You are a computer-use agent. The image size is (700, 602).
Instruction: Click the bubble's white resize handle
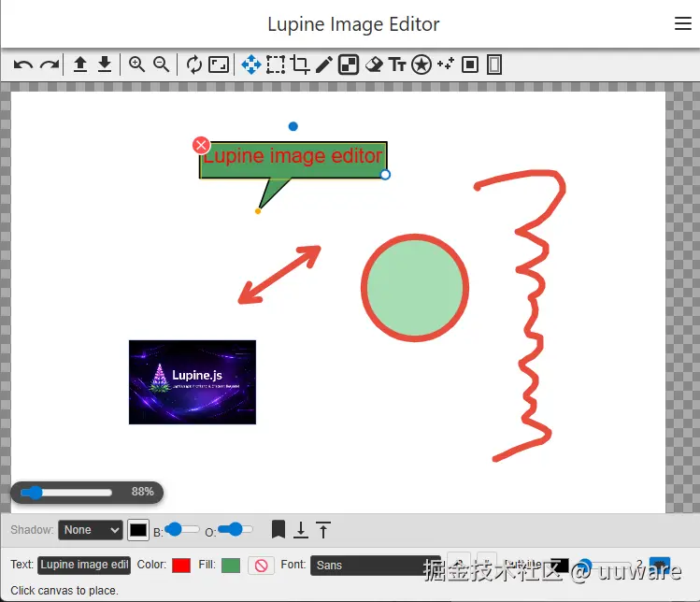(385, 175)
